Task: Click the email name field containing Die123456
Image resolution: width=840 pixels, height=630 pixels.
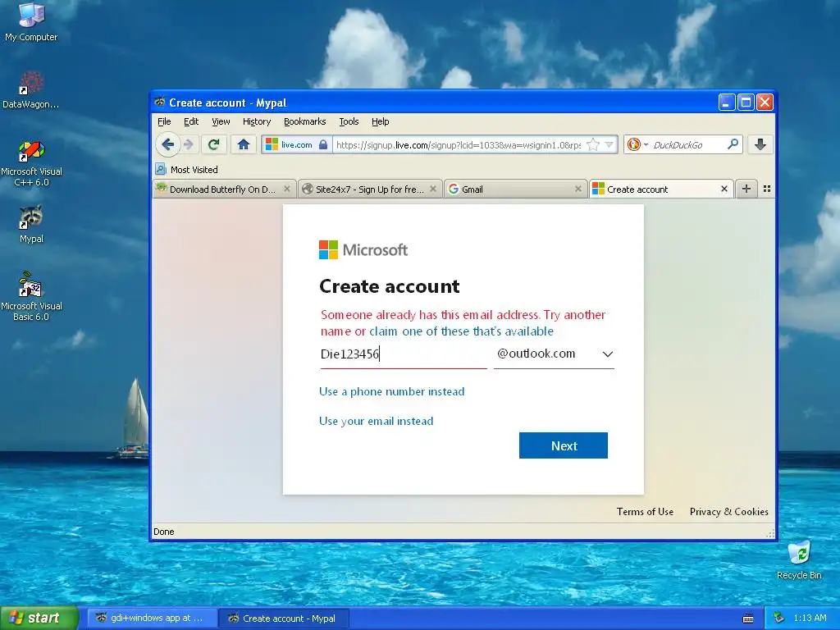Action: pos(404,354)
